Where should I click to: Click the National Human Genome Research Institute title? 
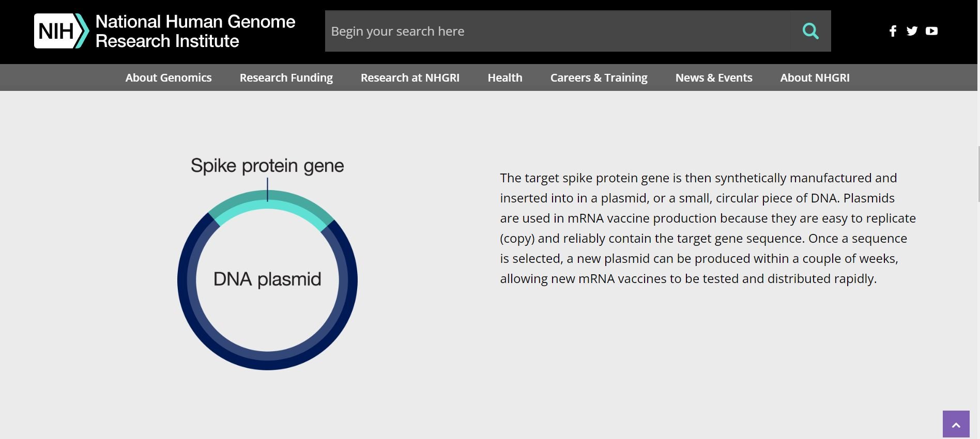point(195,31)
